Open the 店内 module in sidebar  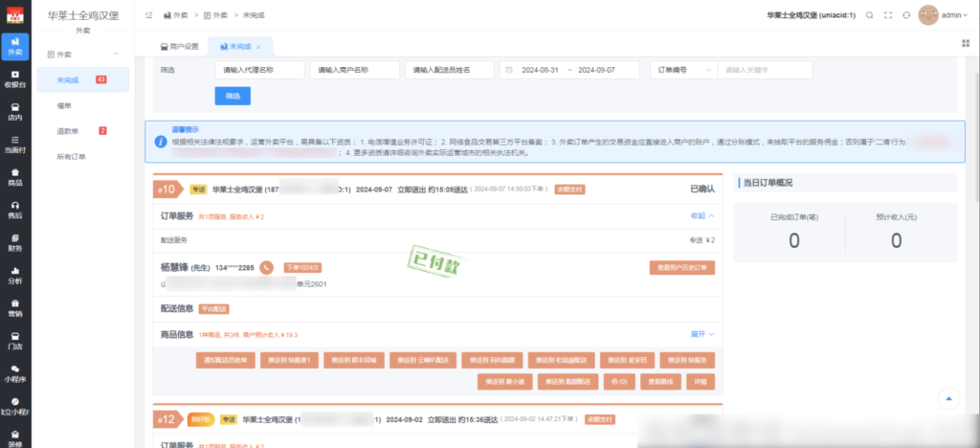click(x=15, y=112)
